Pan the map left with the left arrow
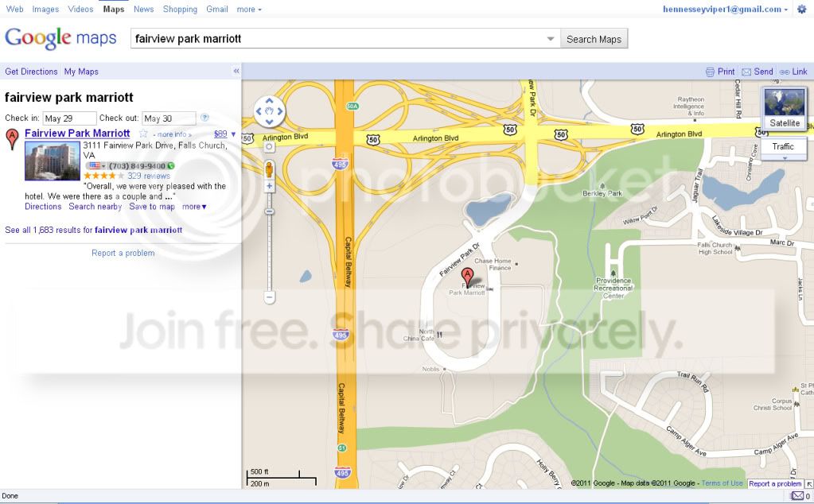Viewport: 814px width, 504px height. tap(259, 111)
